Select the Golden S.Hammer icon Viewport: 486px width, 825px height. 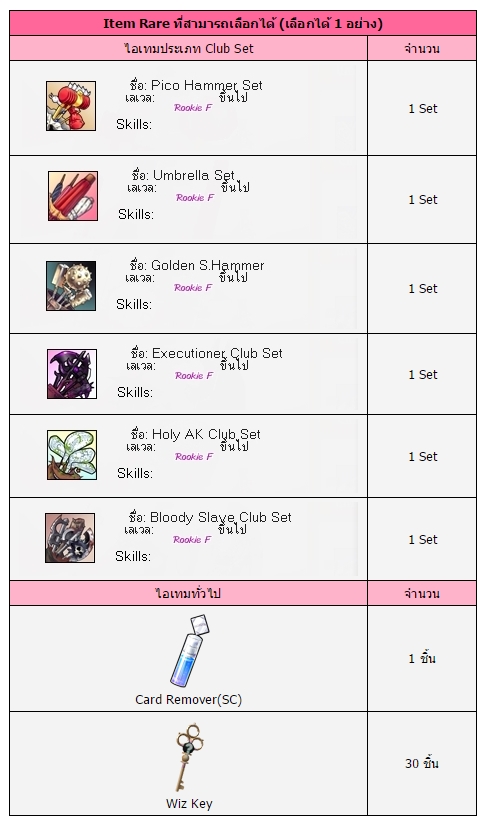71,286
